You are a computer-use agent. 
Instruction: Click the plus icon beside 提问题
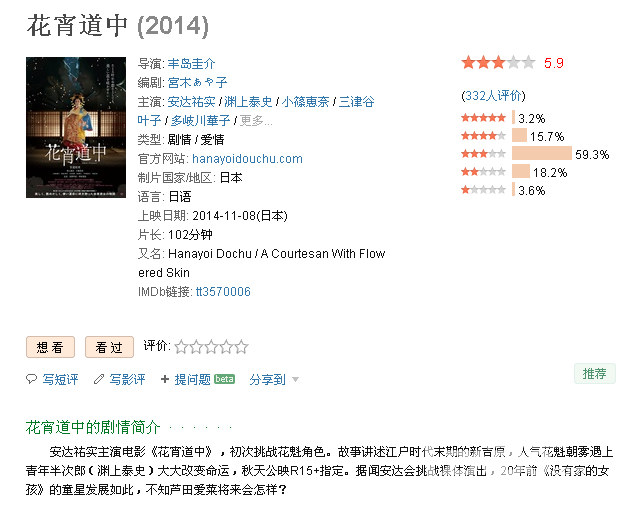point(165,379)
